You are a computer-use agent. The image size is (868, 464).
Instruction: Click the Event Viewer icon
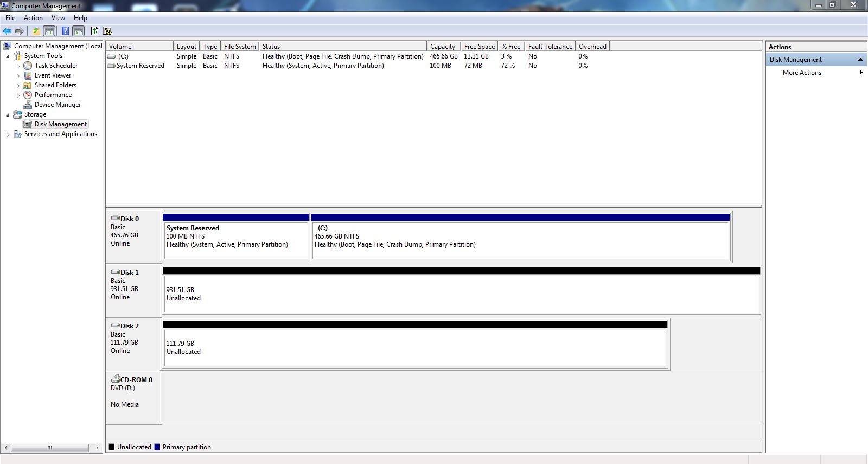(x=28, y=75)
